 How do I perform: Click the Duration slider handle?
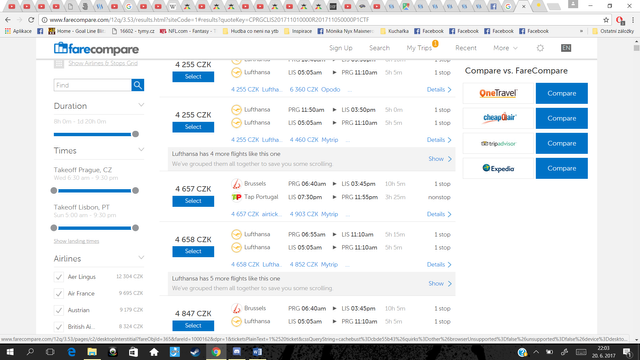[136, 134]
